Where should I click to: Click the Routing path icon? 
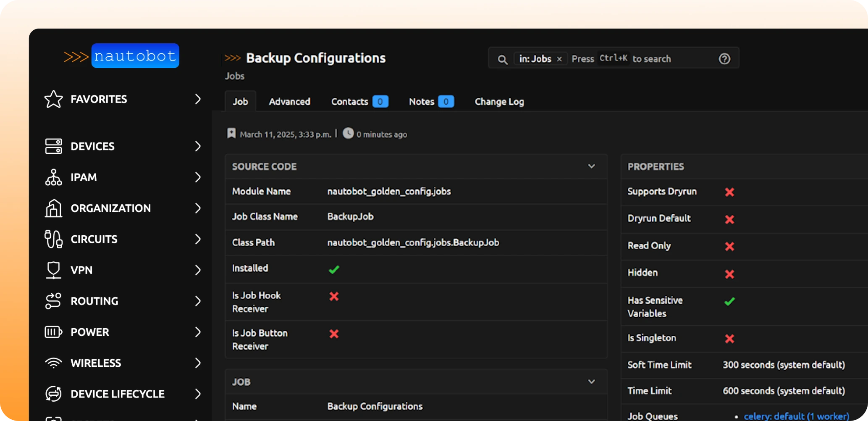53,301
